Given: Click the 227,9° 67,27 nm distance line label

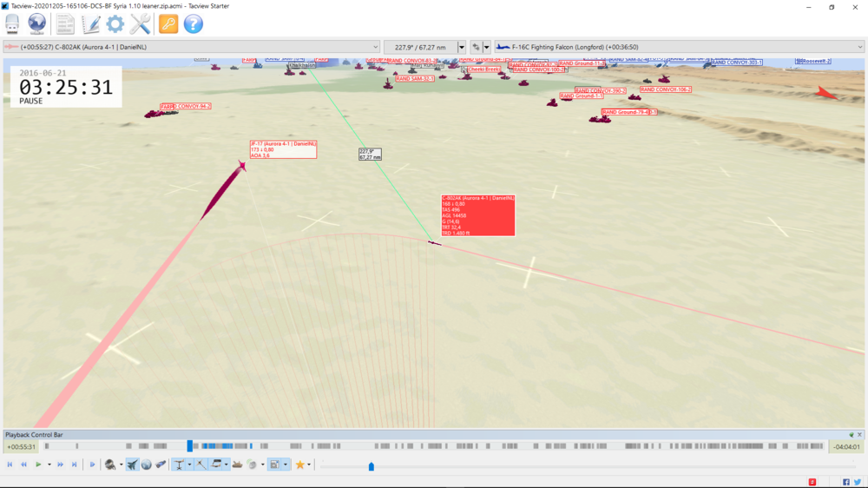Looking at the screenshot, I should click(370, 154).
